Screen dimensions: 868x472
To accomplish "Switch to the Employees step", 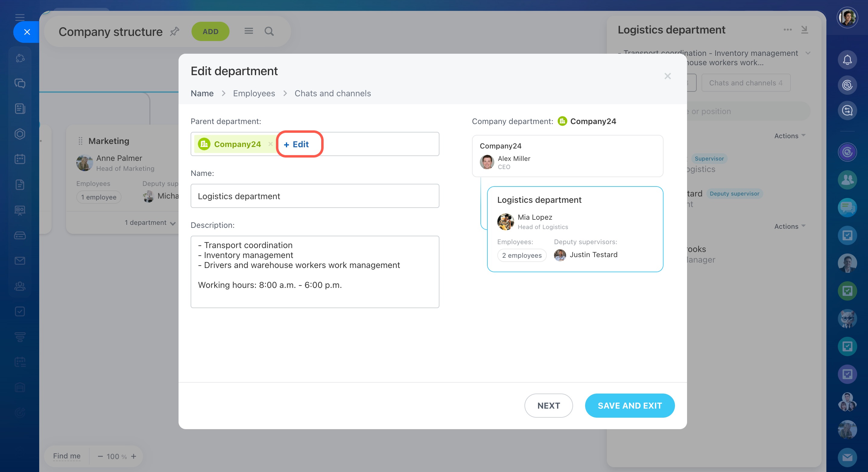I will [254, 93].
